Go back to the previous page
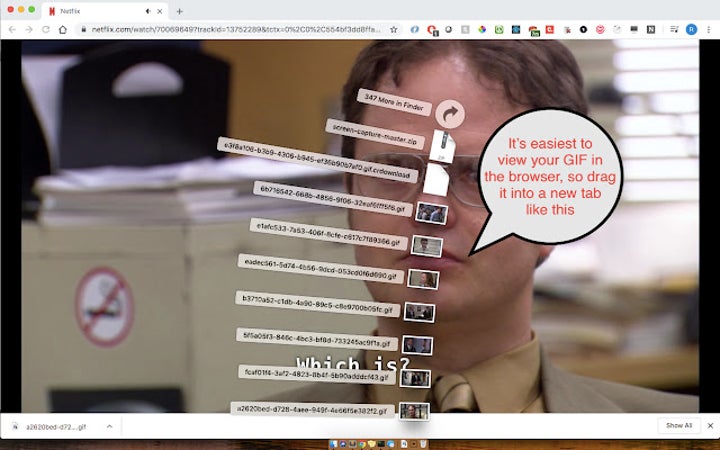This screenshot has height=450, width=720. point(10,29)
